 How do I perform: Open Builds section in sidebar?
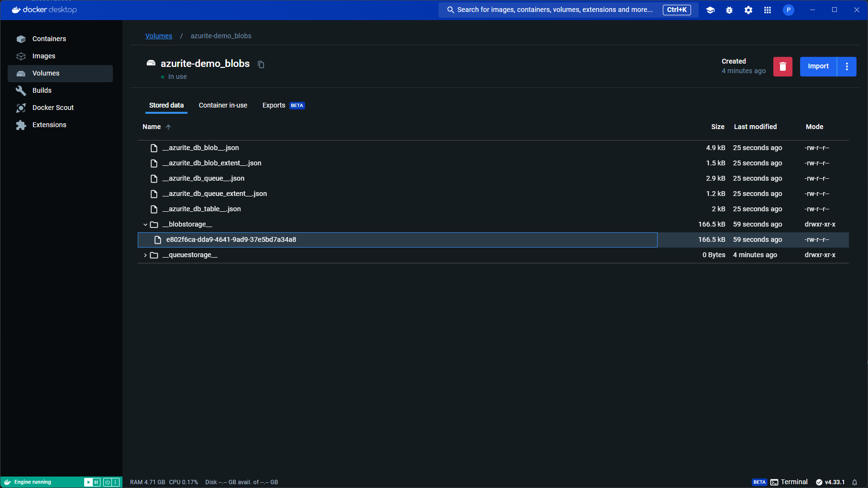[x=60, y=90]
